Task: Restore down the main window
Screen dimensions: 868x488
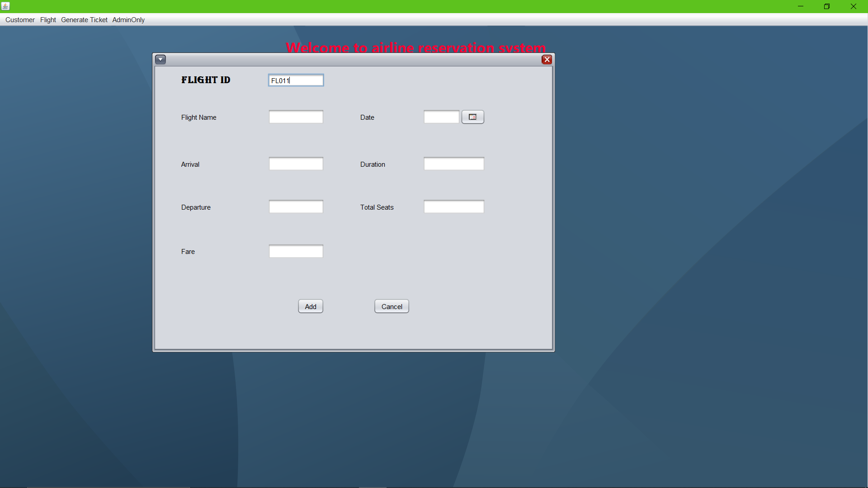Action: pos(827,6)
